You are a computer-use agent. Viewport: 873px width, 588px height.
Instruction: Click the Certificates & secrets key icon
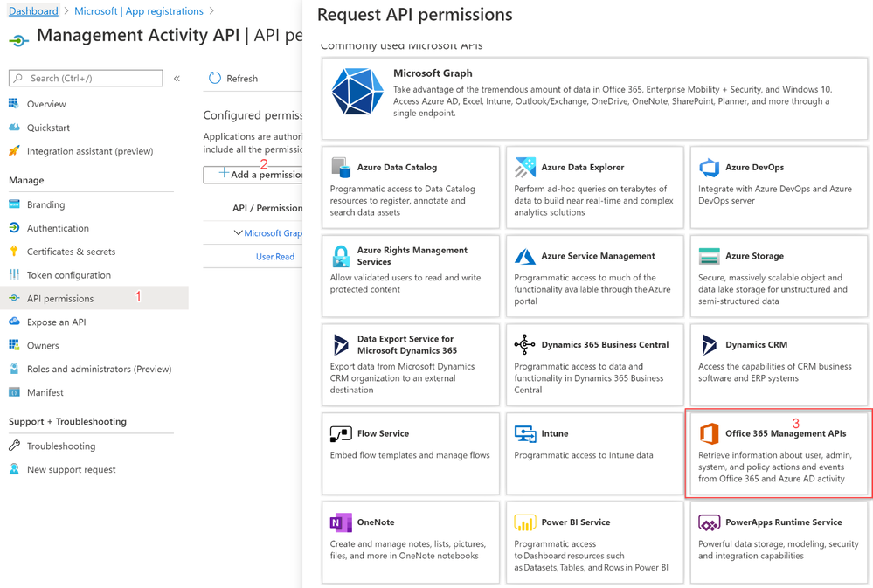point(14,251)
